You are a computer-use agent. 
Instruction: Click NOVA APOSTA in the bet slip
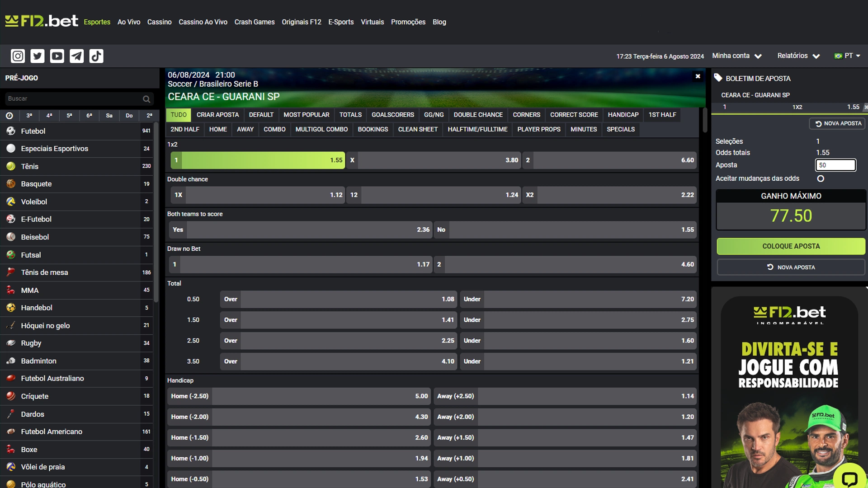pos(790,267)
